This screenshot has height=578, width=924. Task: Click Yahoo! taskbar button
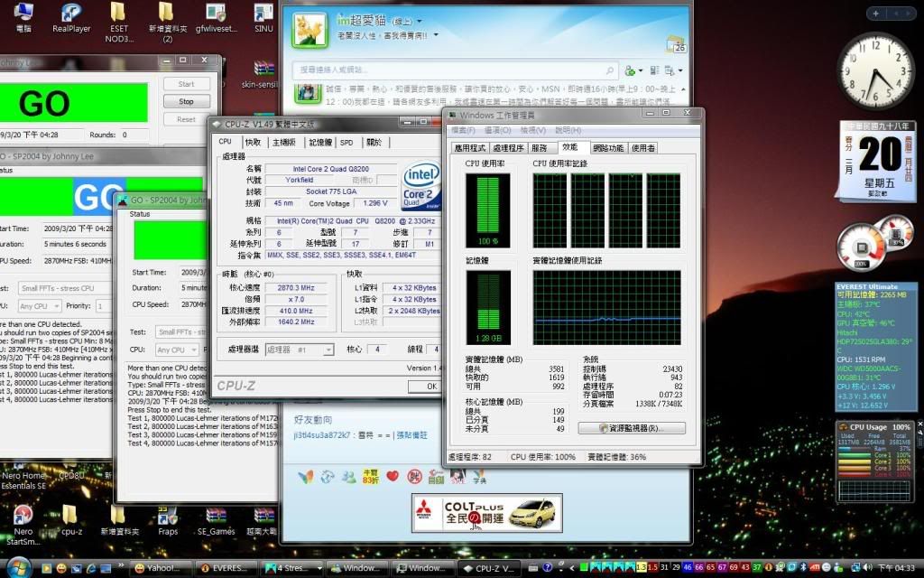(x=160, y=568)
